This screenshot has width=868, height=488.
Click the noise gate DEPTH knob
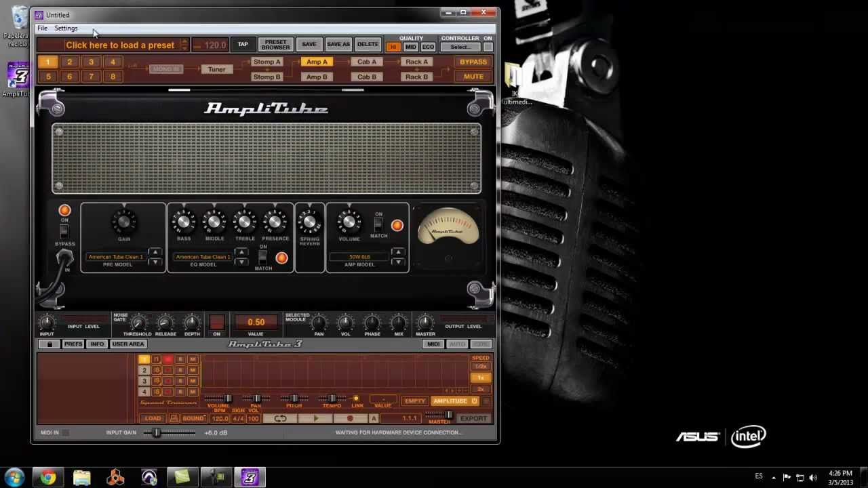[x=192, y=323]
